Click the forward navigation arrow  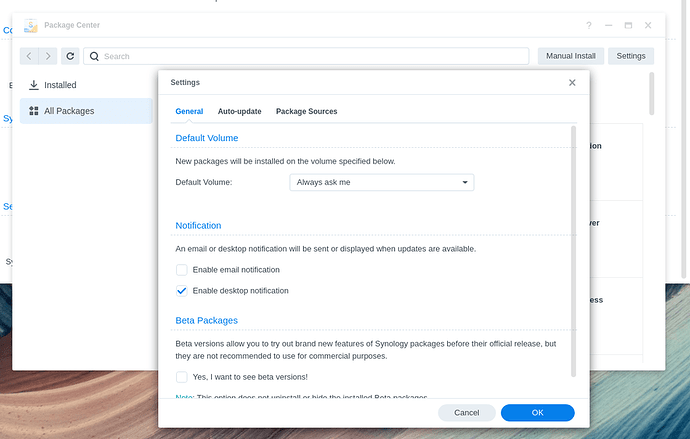[48, 57]
